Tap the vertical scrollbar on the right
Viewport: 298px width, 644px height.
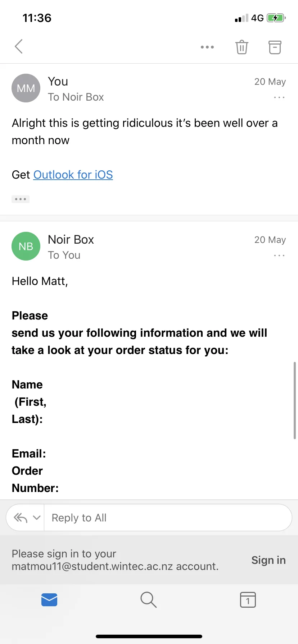click(295, 400)
